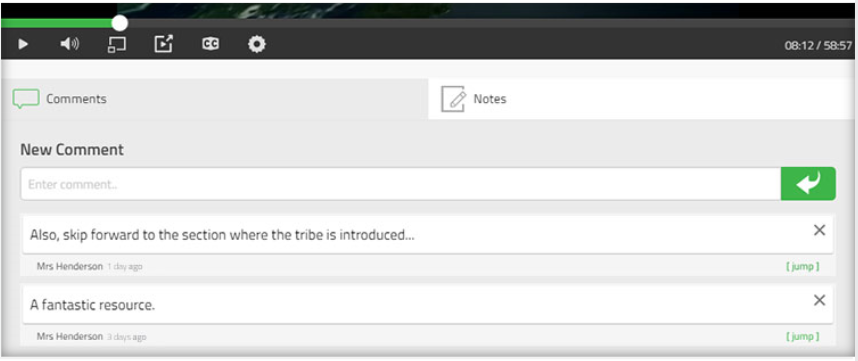Click the Comments speech bubble icon
The image size is (858, 361).
[26, 99]
